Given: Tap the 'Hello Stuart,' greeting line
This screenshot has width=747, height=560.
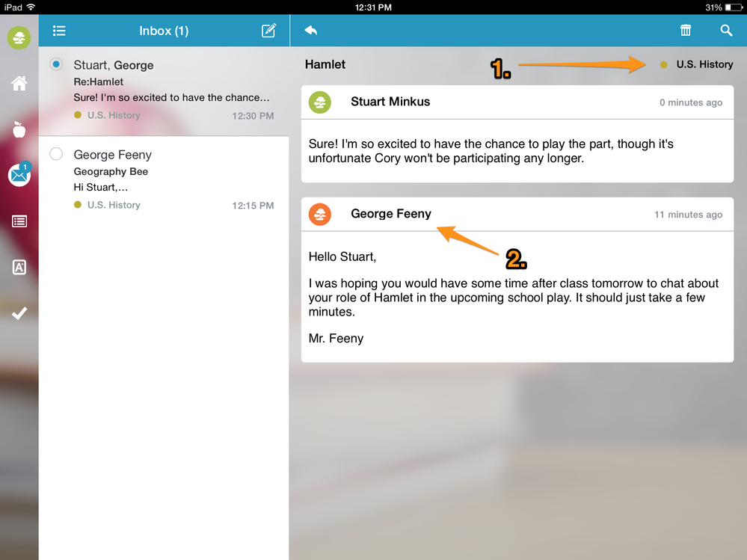Looking at the screenshot, I should pyautogui.click(x=342, y=256).
